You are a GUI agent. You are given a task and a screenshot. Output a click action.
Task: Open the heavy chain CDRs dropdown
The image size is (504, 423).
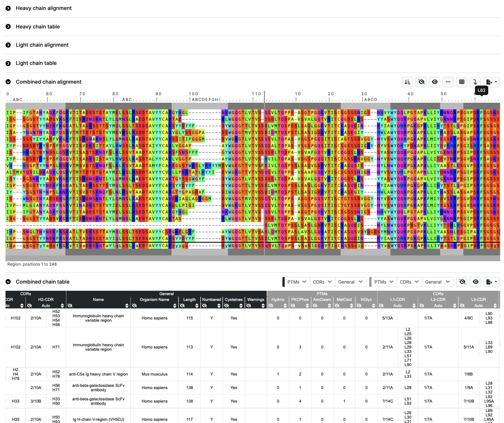click(322, 282)
